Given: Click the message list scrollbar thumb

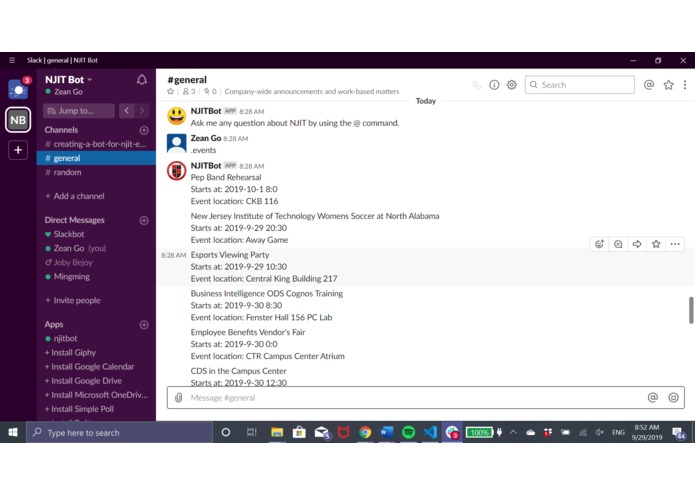Looking at the screenshot, I should click(691, 311).
